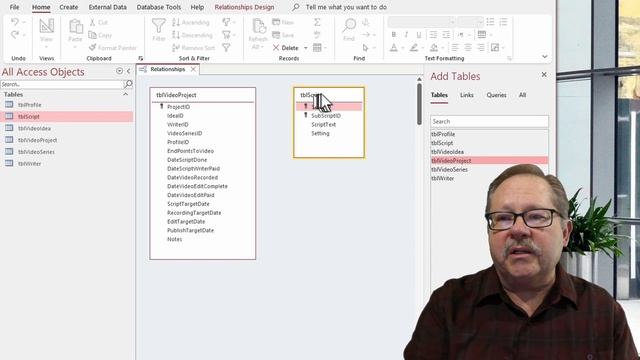Click the Format Painter icon
Screen dimensions: 640x360
[x=93, y=48]
